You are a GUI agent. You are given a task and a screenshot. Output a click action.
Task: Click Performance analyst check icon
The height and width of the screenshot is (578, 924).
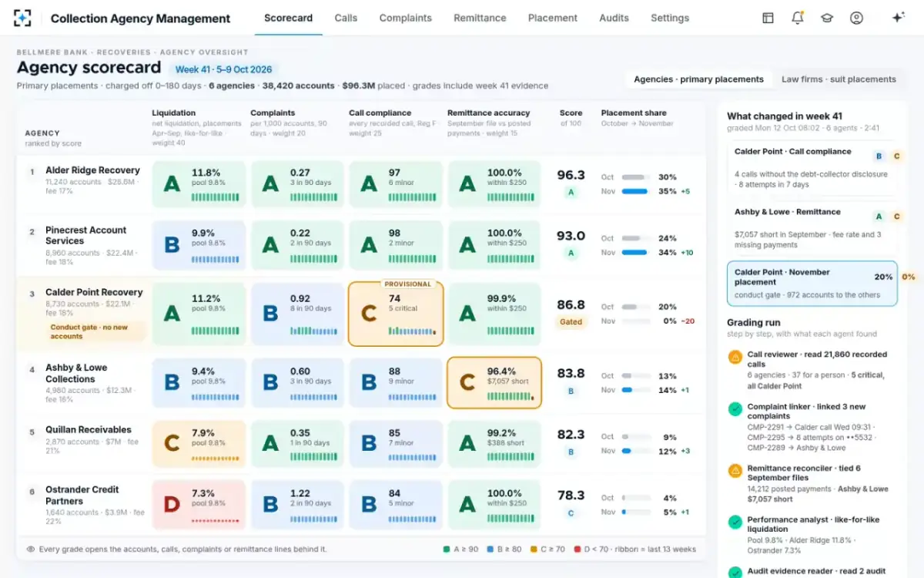pyautogui.click(x=735, y=522)
